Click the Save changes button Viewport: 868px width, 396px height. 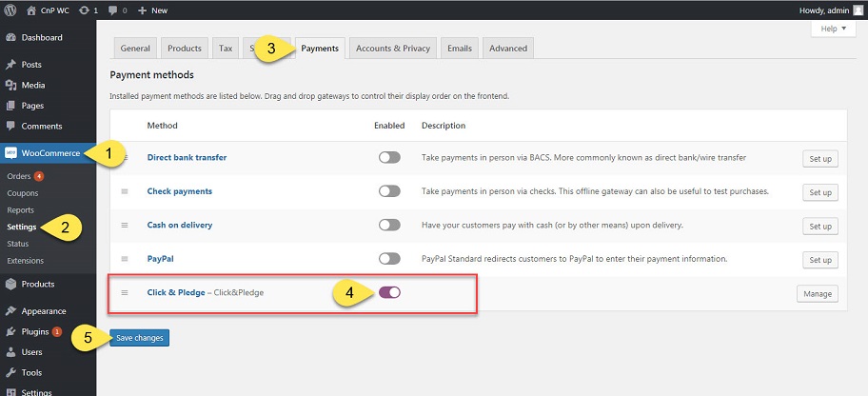[x=140, y=338]
